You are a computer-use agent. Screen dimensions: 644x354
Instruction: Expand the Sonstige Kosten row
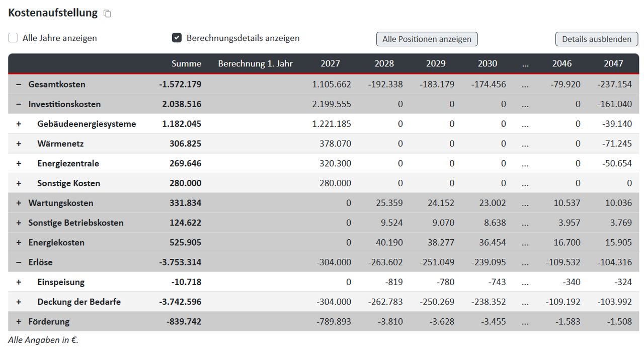tap(19, 183)
